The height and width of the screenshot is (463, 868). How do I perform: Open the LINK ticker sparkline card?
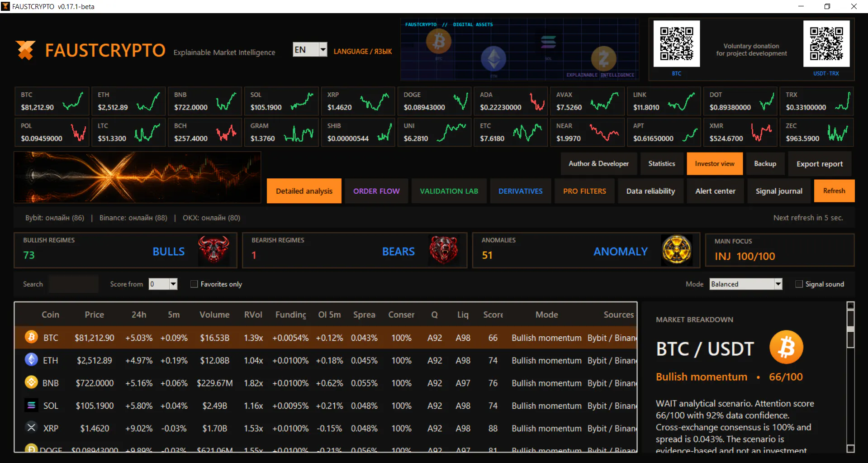pos(664,101)
